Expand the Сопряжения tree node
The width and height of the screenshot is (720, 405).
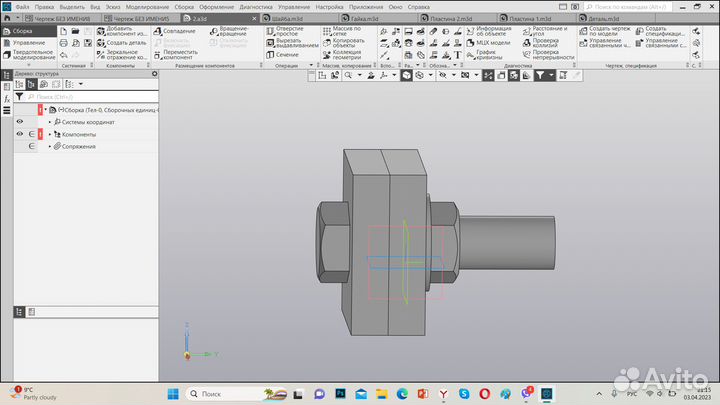coord(47,146)
